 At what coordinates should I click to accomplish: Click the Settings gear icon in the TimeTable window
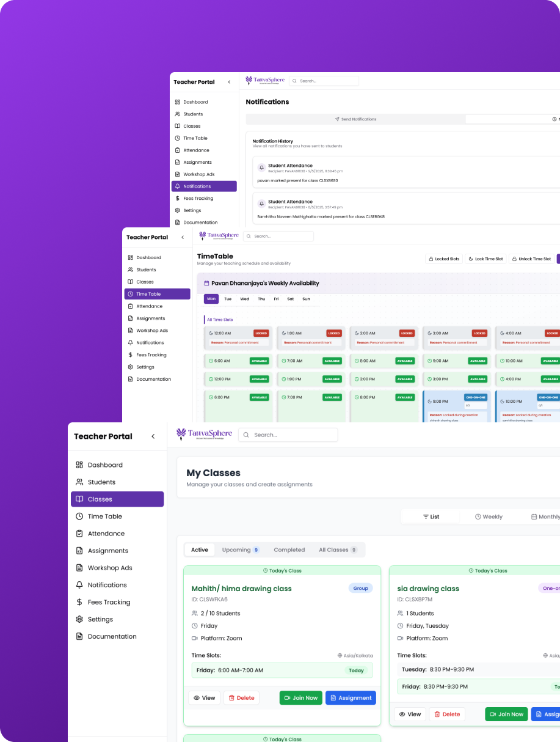[x=131, y=367]
